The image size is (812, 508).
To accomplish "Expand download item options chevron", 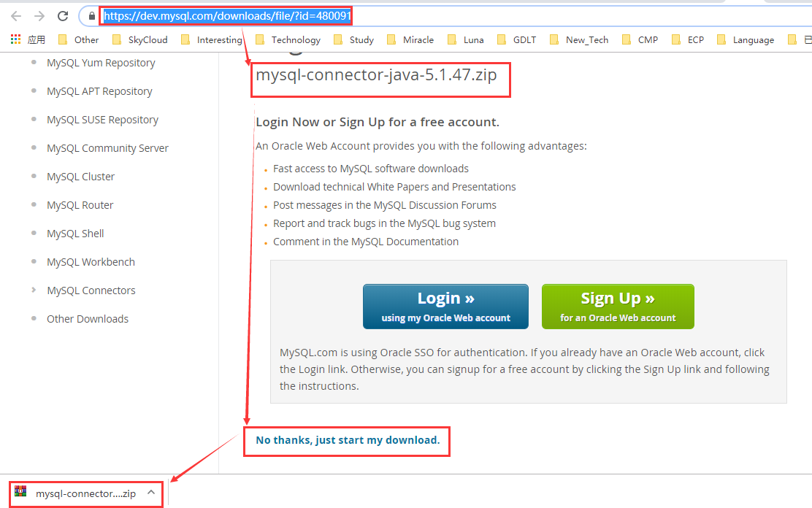I will pos(151,493).
